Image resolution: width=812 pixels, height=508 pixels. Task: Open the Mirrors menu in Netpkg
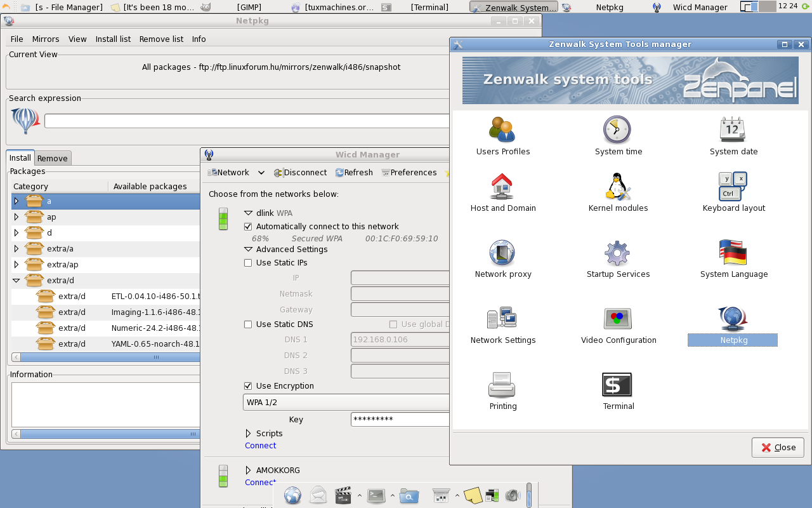click(x=46, y=39)
